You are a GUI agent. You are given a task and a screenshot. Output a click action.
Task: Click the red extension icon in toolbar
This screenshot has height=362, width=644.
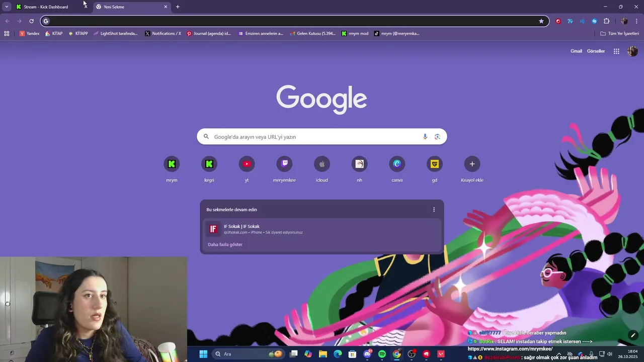coord(558,21)
